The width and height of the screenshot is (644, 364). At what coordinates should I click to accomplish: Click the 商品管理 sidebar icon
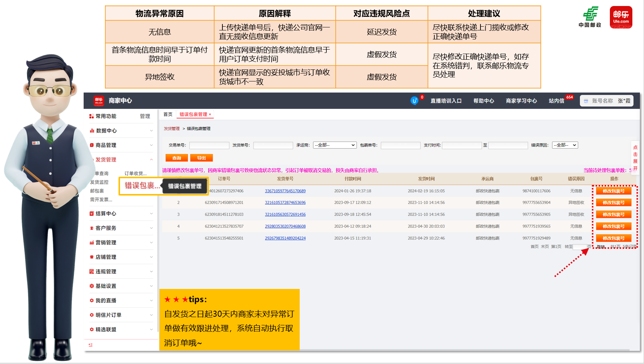pos(92,145)
